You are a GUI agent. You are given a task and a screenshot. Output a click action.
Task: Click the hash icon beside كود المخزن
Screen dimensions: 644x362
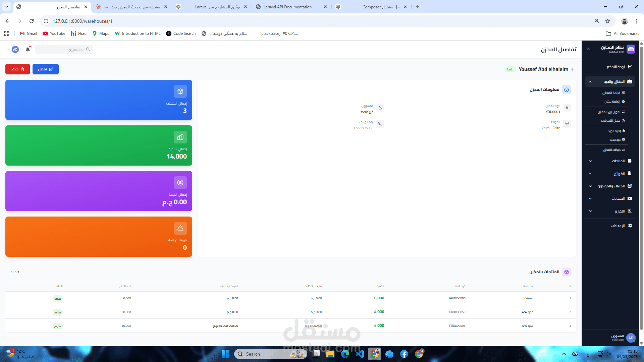[x=567, y=108]
